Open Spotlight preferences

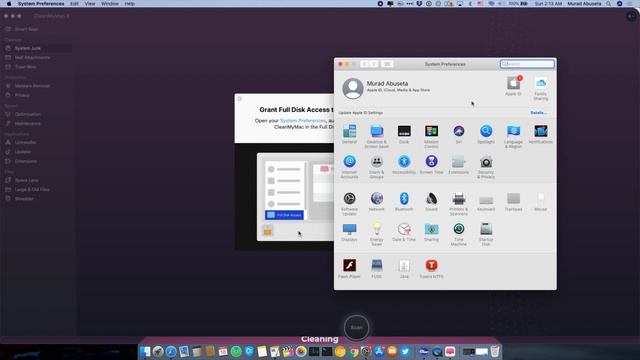(486, 134)
